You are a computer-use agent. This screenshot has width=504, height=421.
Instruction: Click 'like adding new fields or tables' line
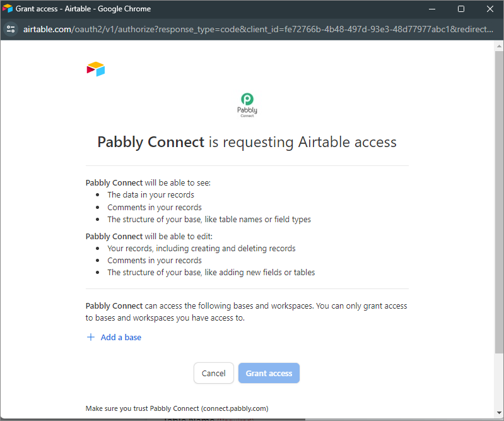[211, 273]
